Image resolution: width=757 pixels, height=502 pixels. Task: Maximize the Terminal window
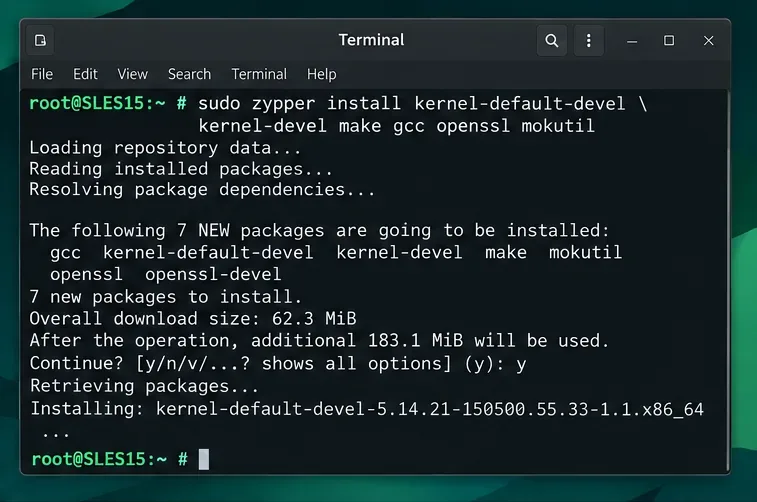[x=669, y=41]
